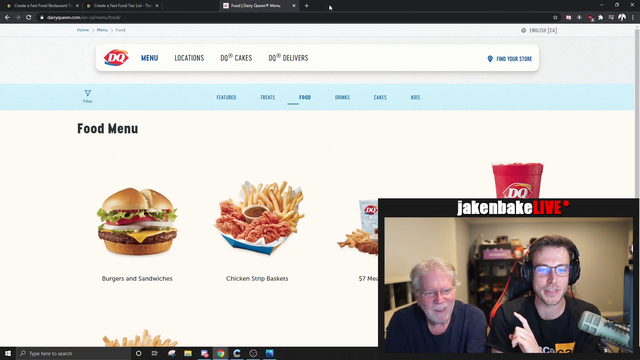Screen dimensions: 640x360
Task: Change language via English [CA]
Action: click(x=543, y=30)
